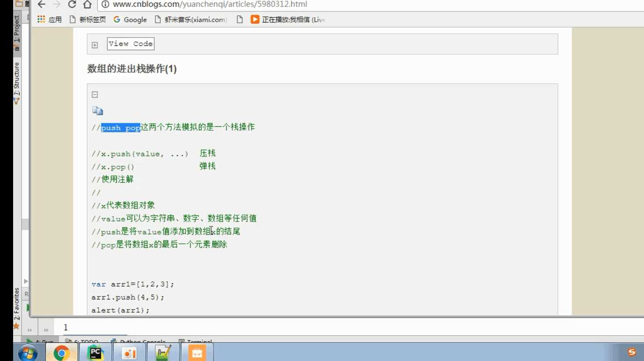Expand the collapsed View Code block
This screenshot has width=644, height=361.
click(95, 45)
